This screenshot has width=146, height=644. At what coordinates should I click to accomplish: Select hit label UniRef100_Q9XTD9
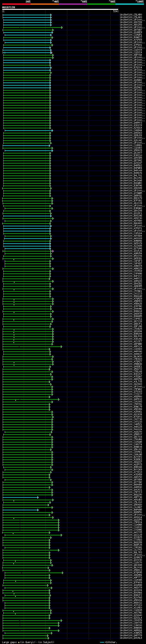[131, 22]
